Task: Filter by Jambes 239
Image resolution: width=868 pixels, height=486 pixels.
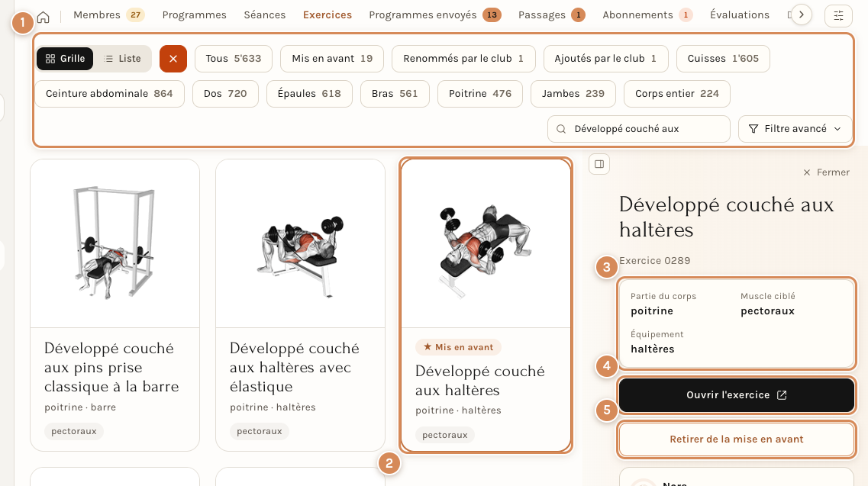Action: tap(573, 94)
